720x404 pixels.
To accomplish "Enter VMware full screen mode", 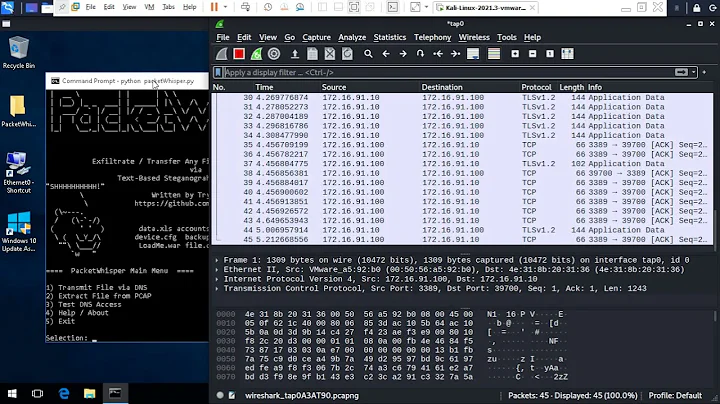I will pyautogui.click(x=354, y=7).
